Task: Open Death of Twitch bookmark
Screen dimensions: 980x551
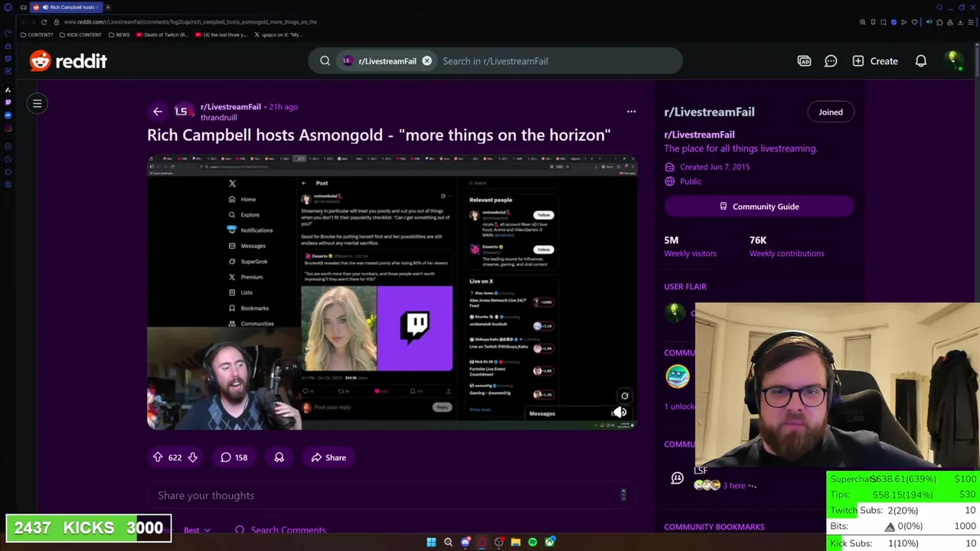Action: click(x=162, y=35)
